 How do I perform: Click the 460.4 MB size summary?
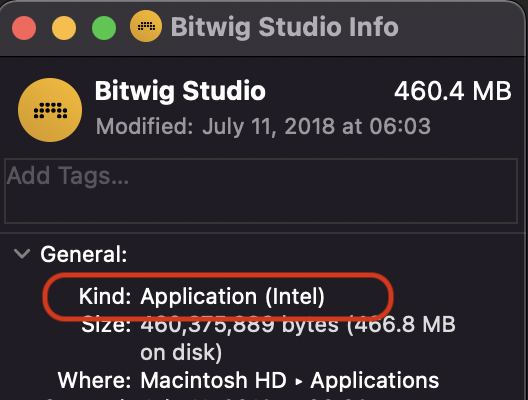pyautogui.click(x=453, y=91)
